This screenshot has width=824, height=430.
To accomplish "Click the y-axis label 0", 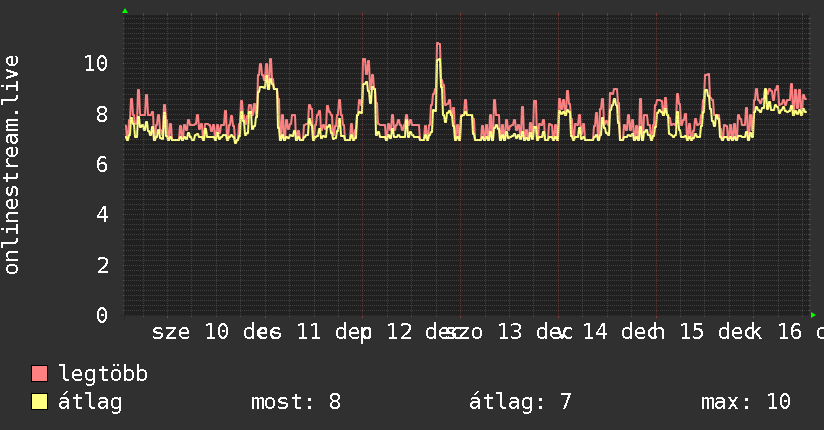I will tap(102, 315).
